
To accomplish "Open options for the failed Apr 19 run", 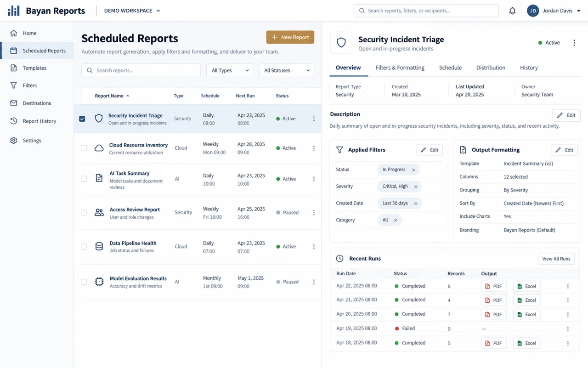I will tap(568, 329).
